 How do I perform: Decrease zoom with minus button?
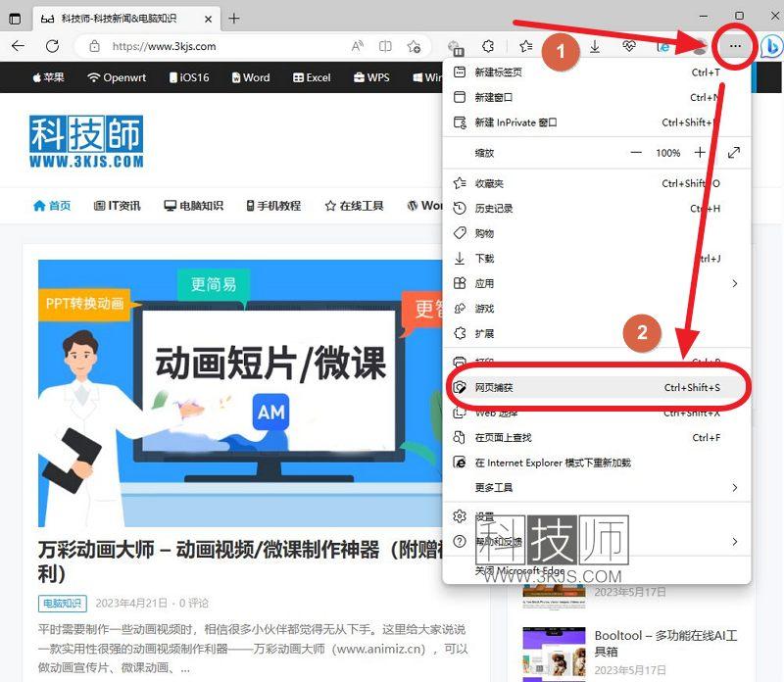pyautogui.click(x=635, y=153)
